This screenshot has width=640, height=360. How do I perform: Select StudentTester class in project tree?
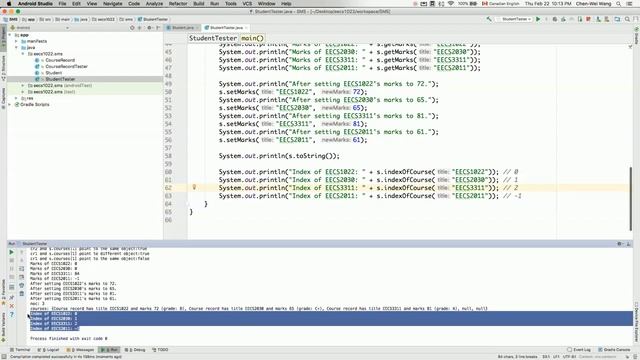(x=60, y=79)
